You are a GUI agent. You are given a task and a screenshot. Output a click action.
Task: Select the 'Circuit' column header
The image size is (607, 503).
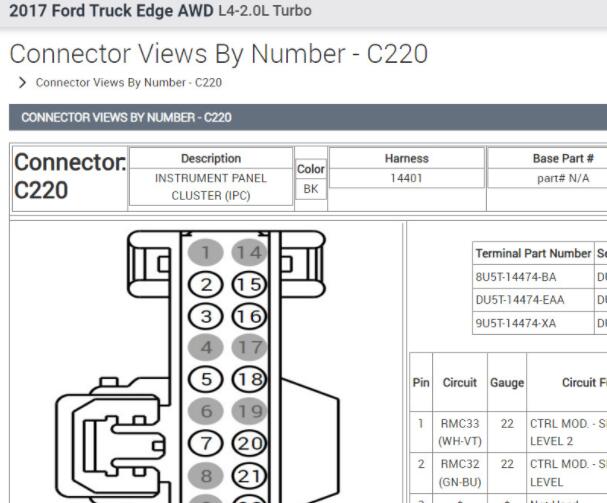click(460, 383)
